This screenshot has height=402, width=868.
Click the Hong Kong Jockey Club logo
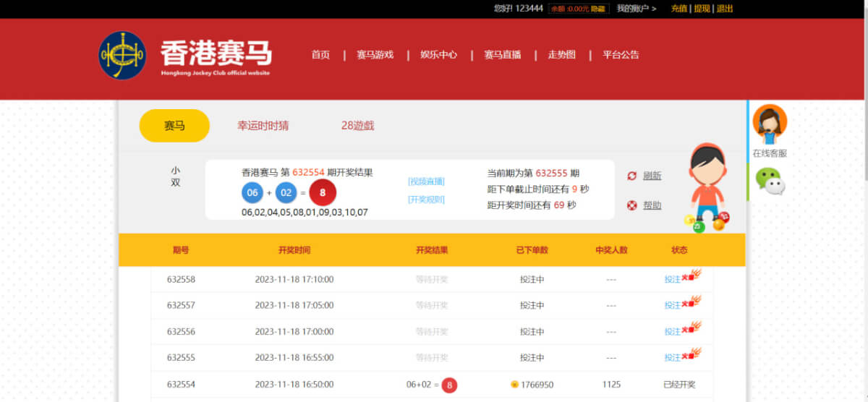[x=122, y=56]
